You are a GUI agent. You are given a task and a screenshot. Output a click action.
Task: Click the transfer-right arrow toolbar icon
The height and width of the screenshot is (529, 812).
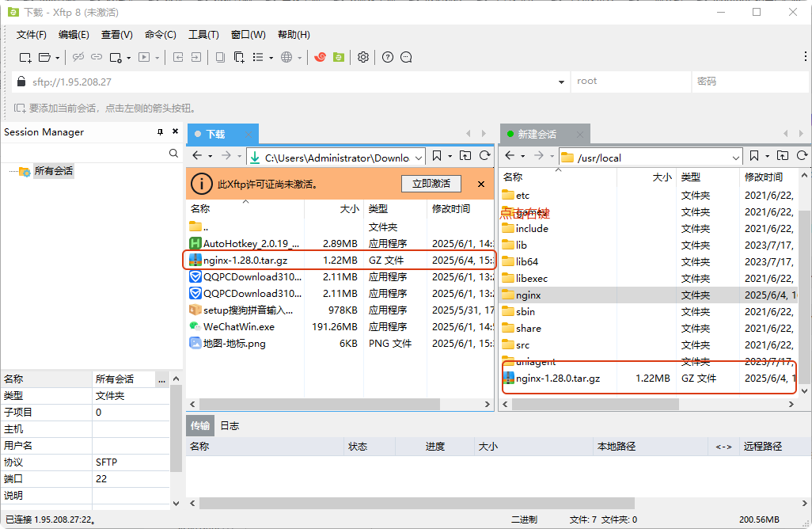[195, 57]
